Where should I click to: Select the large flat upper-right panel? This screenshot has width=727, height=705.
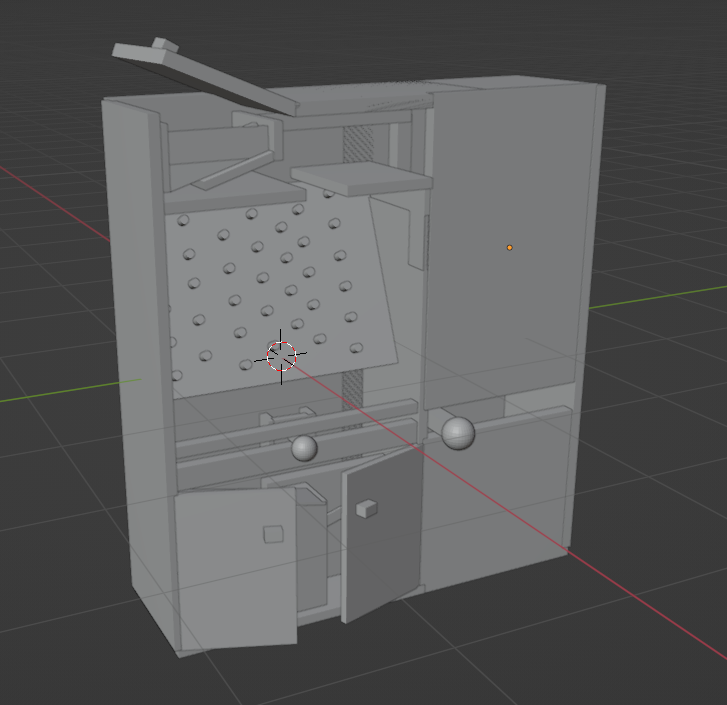[x=508, y=241]
